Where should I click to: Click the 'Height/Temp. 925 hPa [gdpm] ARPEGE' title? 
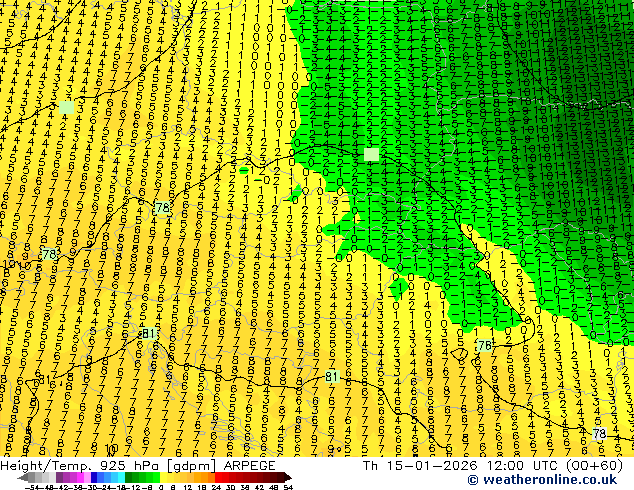point(138,465)
